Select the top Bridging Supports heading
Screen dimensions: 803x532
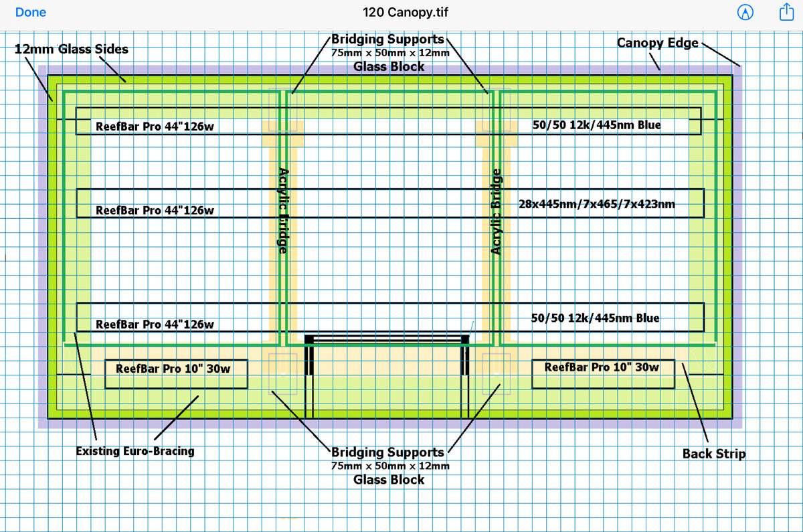[387, 39]
